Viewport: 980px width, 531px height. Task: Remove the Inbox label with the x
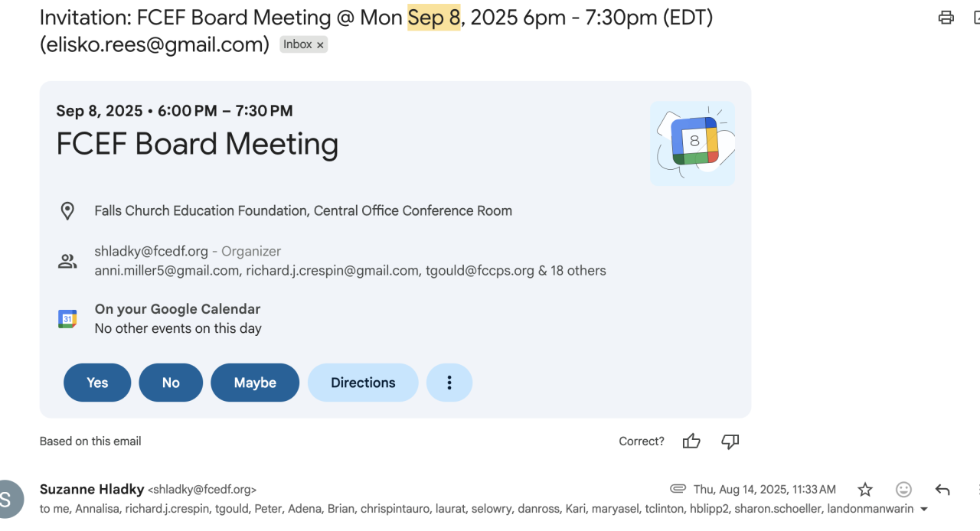[320, 45]
